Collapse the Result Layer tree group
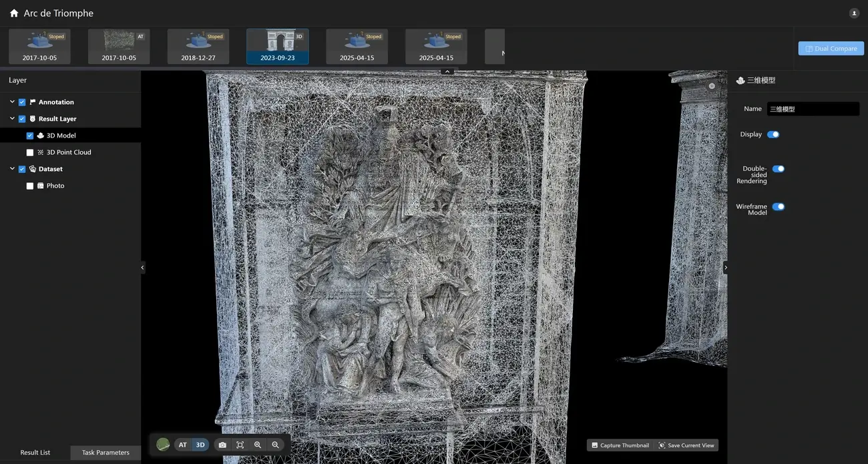 point(12,119)
